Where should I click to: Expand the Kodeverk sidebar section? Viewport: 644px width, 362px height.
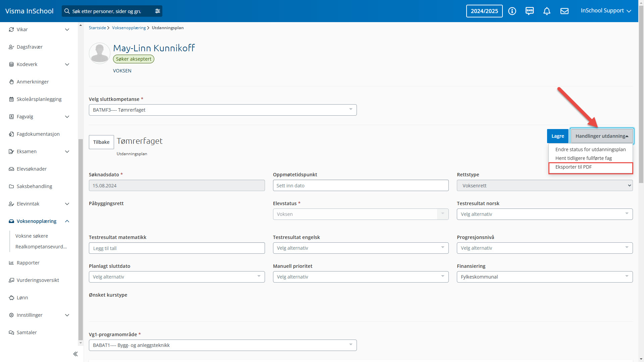tap(67, 64)
